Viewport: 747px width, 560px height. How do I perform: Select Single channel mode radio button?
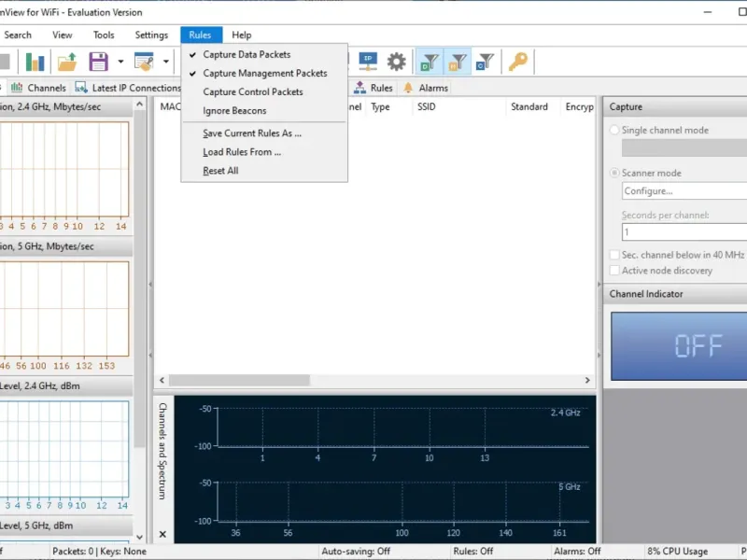[614, 131]
